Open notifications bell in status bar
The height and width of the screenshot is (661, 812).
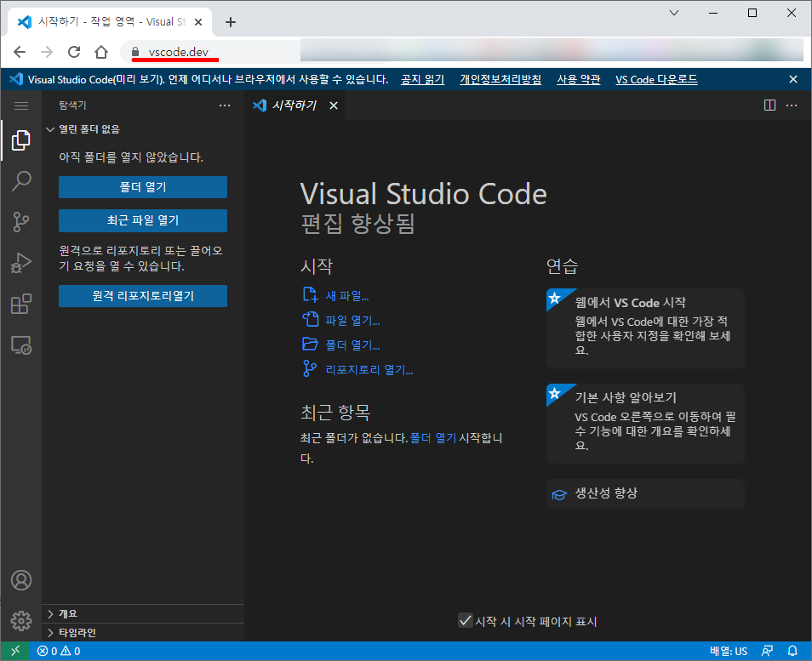click(792, 651)
